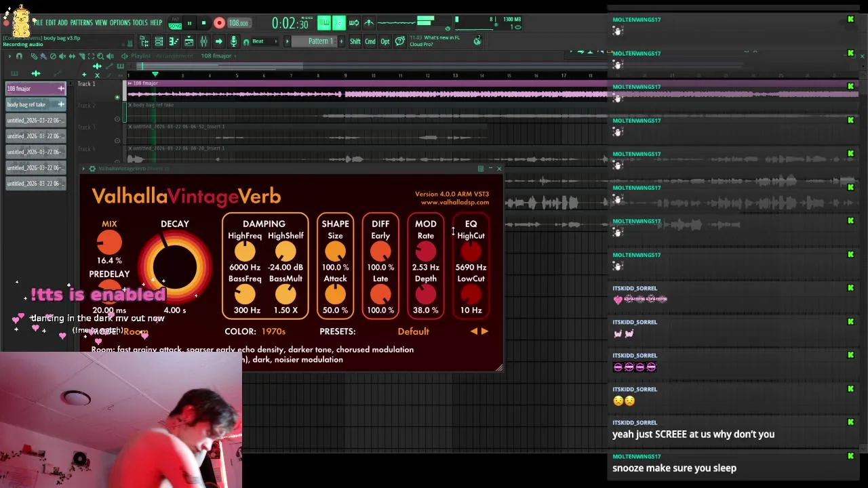
Task: Toggle the red record button
Action: pyautogui.click(x=219, y=23)
